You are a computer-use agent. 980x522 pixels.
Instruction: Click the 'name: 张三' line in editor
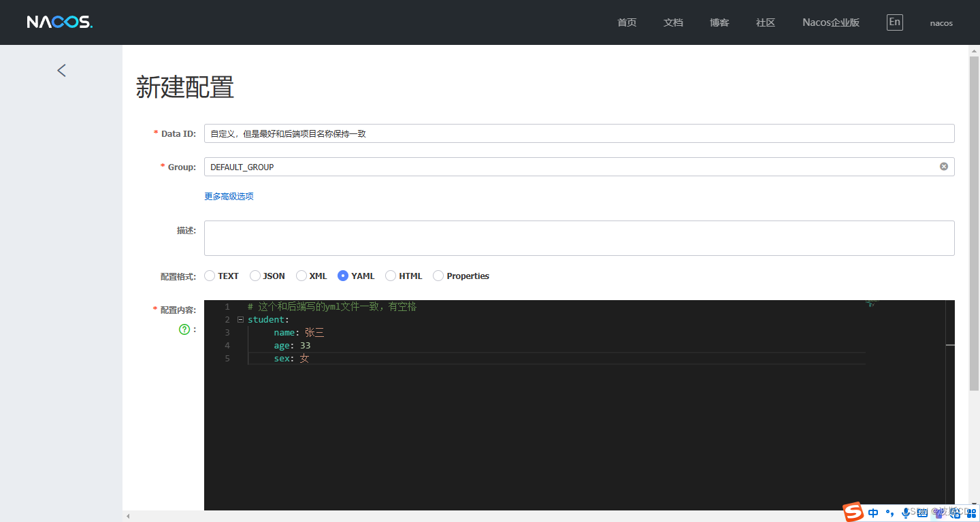click(x=299, y=333)
